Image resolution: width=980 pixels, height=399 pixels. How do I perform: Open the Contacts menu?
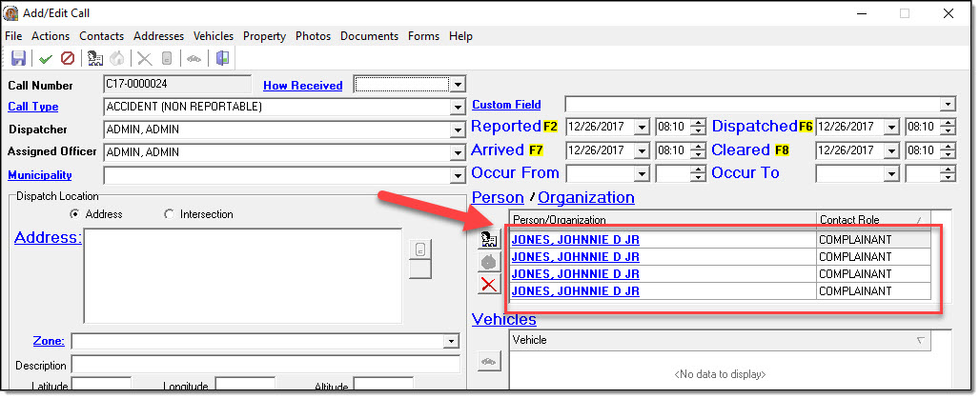pyautogui.click(x=101, y=36)
